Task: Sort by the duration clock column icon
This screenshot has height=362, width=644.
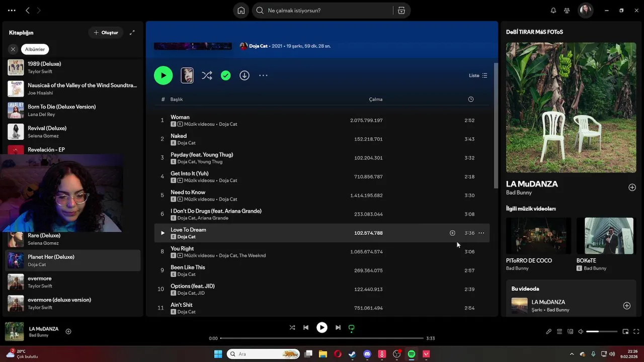Action: coord(471,99)
